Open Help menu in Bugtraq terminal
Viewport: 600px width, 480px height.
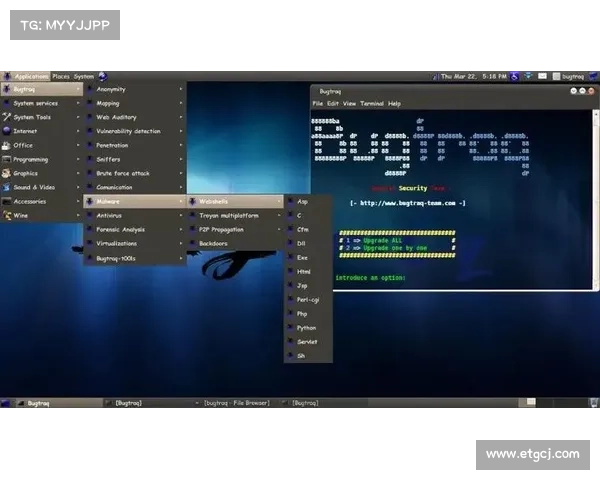[394, 103]
